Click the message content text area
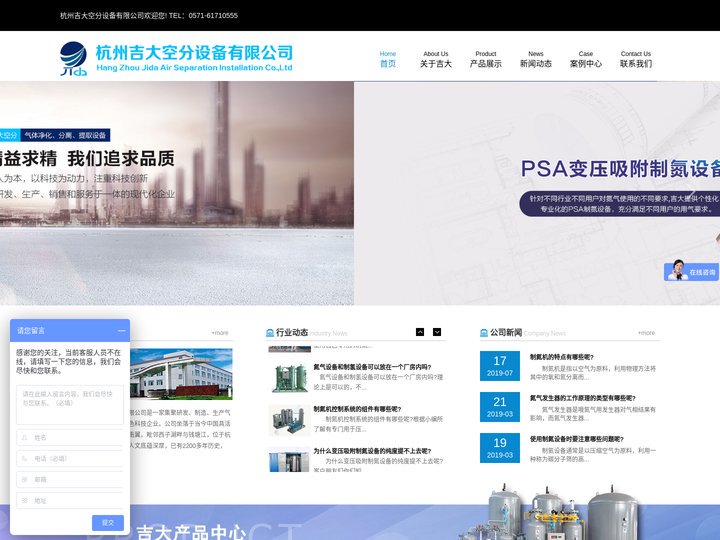The height and width of the screenshot is (540, 720). (70, 405)
